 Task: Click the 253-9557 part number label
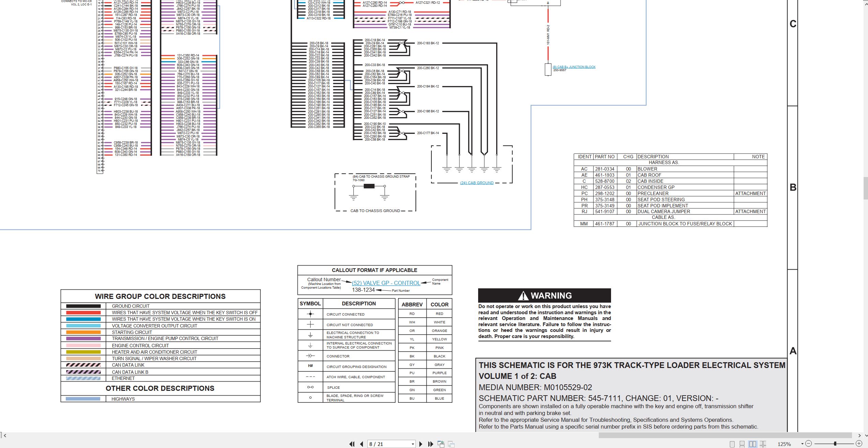click(560, 70)
